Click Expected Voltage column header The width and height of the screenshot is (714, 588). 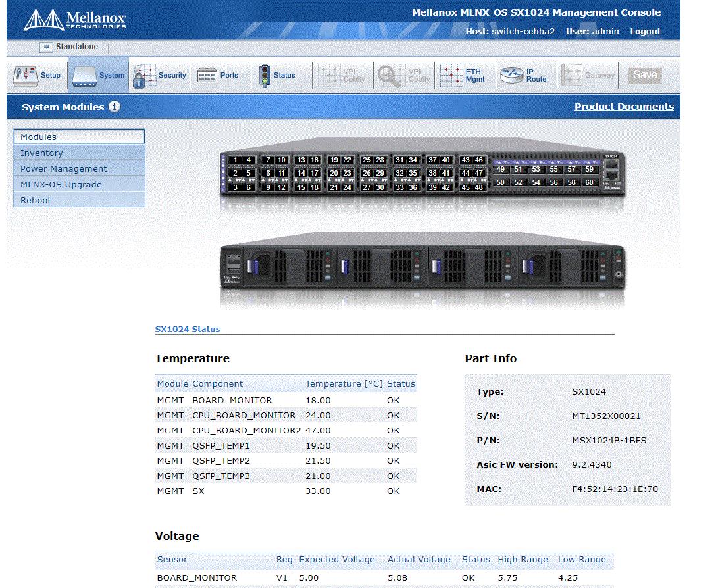[337, 559]
